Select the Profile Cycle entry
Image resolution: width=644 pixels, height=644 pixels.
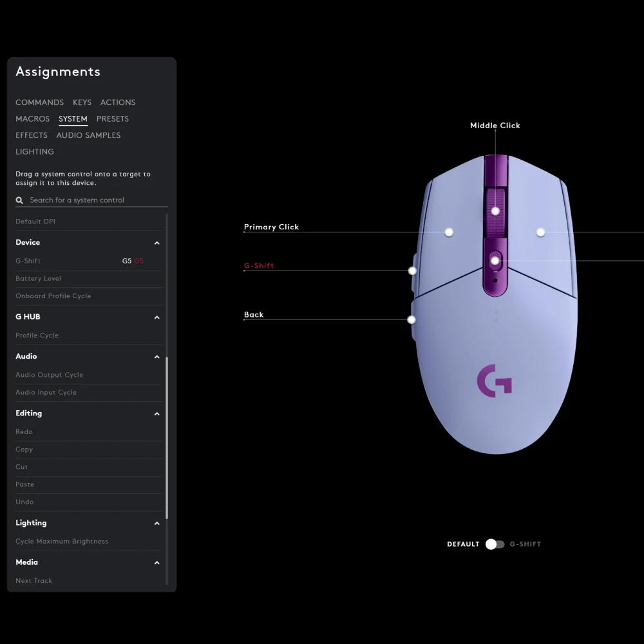(89, 335)
